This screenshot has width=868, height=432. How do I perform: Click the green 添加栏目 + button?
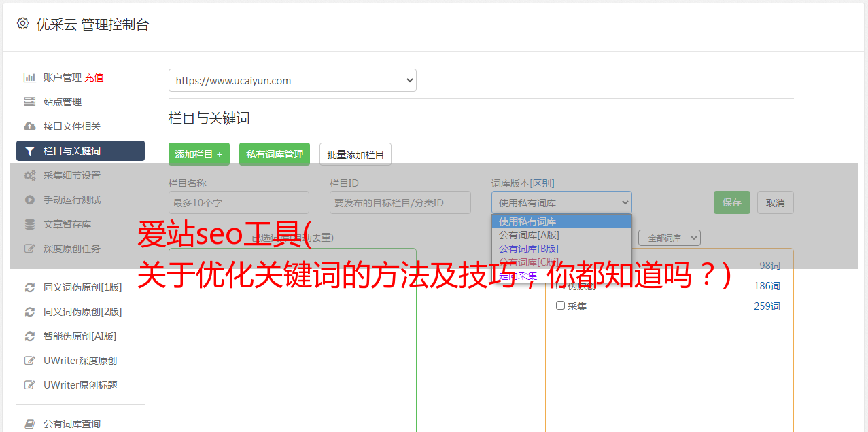click(199, 154)
